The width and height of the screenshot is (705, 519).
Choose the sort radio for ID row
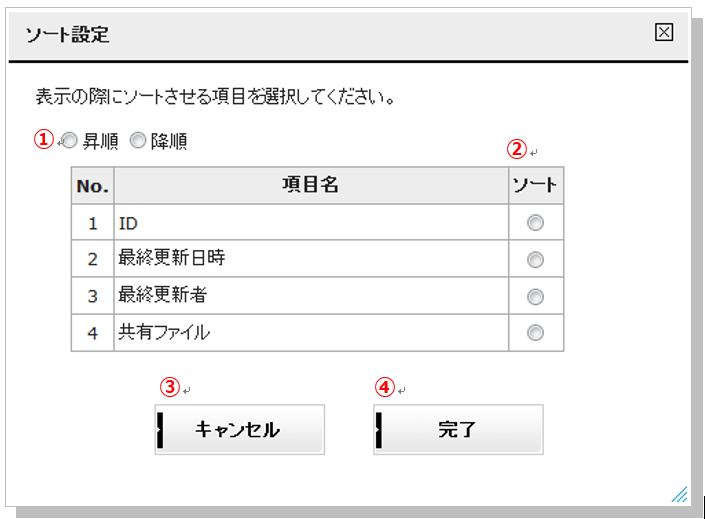tap(535, 223)
